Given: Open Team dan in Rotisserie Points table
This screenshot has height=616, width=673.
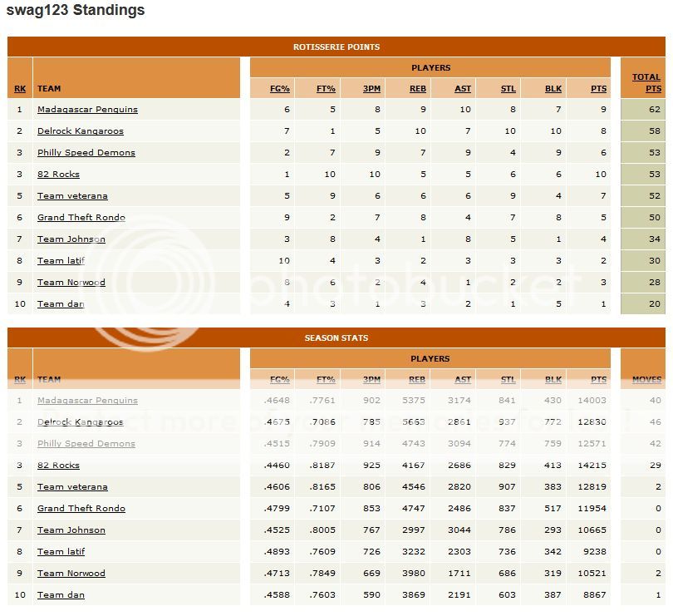Looking at the screenshot, I should click(x=61, y=303).
